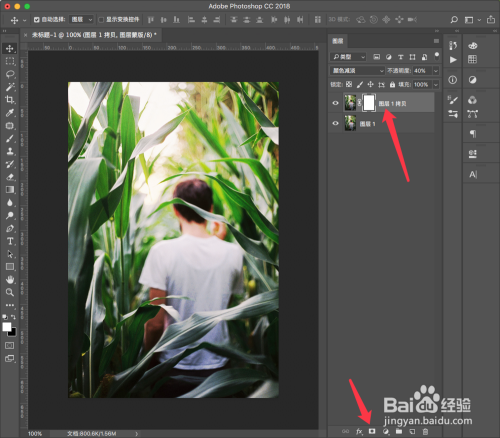The width and height of the screenshot is (500, 438).
Task: Open the fx layer style menu
Action: tap(359, 431)
